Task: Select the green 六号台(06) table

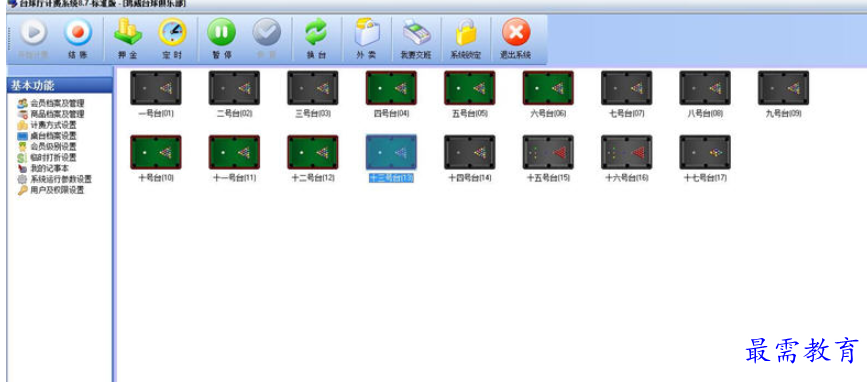Action: [x=548, y=88]
